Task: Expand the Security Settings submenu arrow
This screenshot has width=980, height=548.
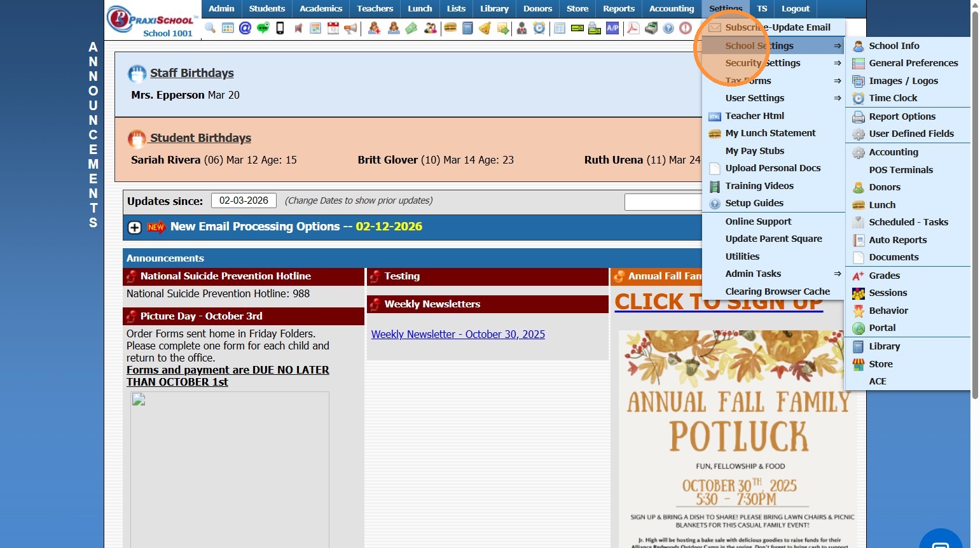Action: coord(838,63)
